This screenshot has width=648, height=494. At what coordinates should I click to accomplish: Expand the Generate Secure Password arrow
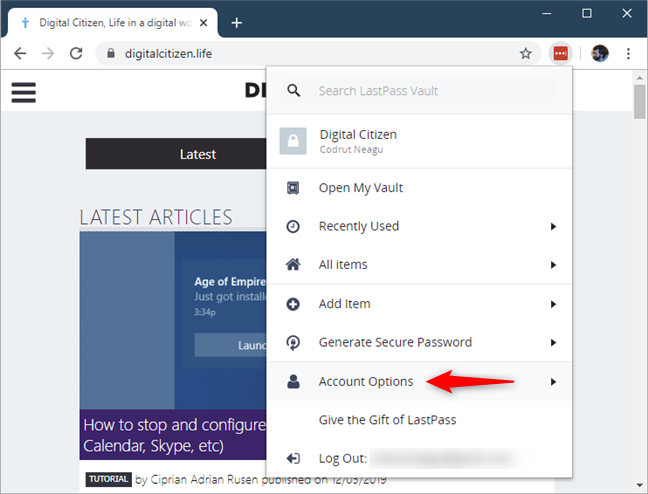(x=553, y=343)
